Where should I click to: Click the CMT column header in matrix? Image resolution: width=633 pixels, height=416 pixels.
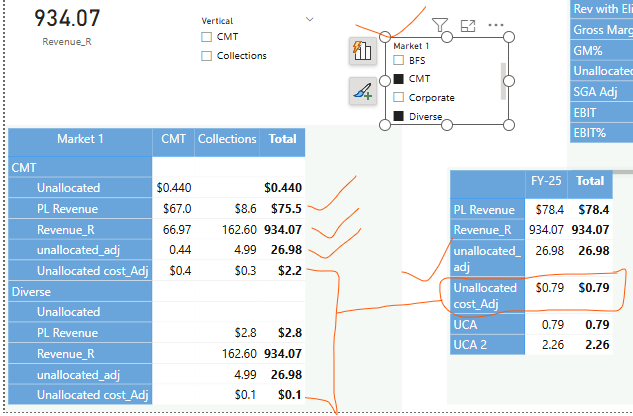tap(173, 142)
